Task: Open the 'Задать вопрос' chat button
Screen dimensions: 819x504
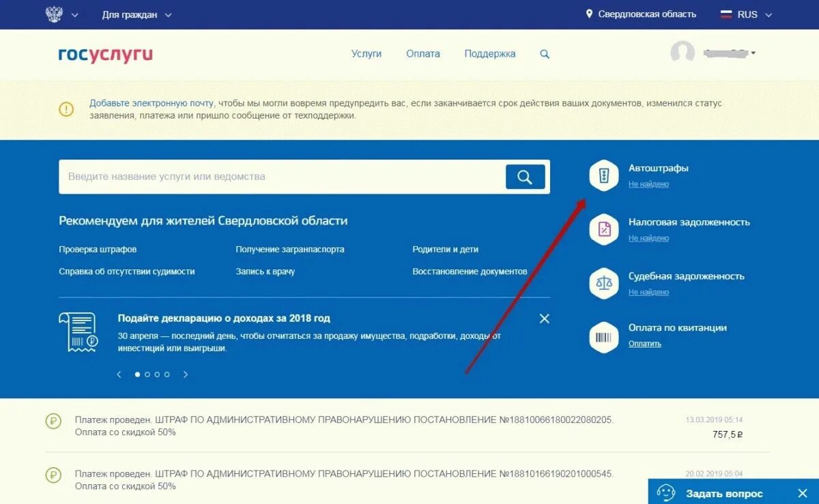Action: coord(724,494)
